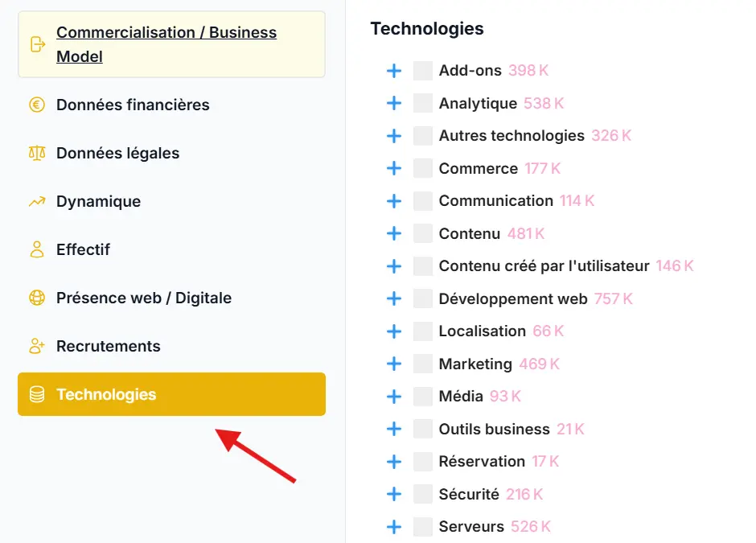Image resolution: width=756 pixels, height=543 pixels.
Task: Click the person icon beside Effectif
Action: pyautogui.click(x=35, y=249)
